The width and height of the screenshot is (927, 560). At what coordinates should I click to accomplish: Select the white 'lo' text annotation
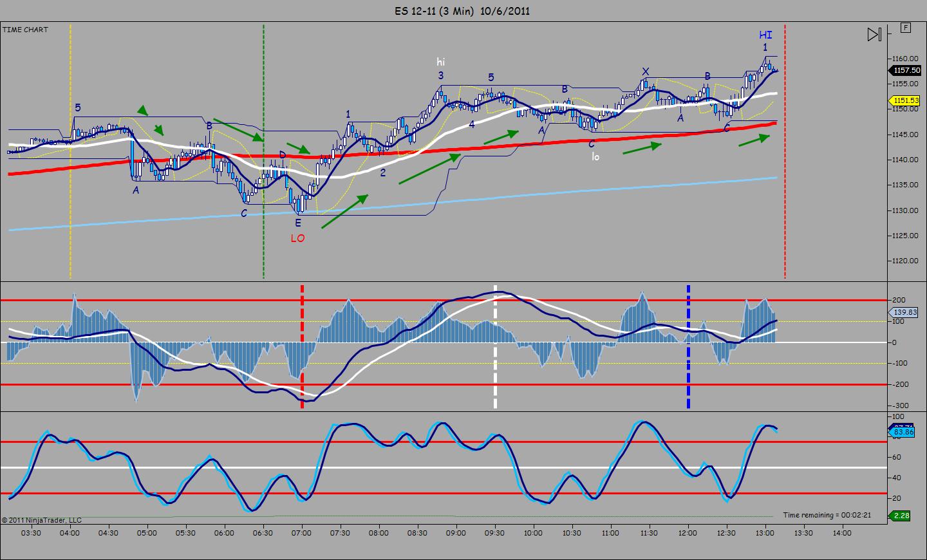pos(595,156)
